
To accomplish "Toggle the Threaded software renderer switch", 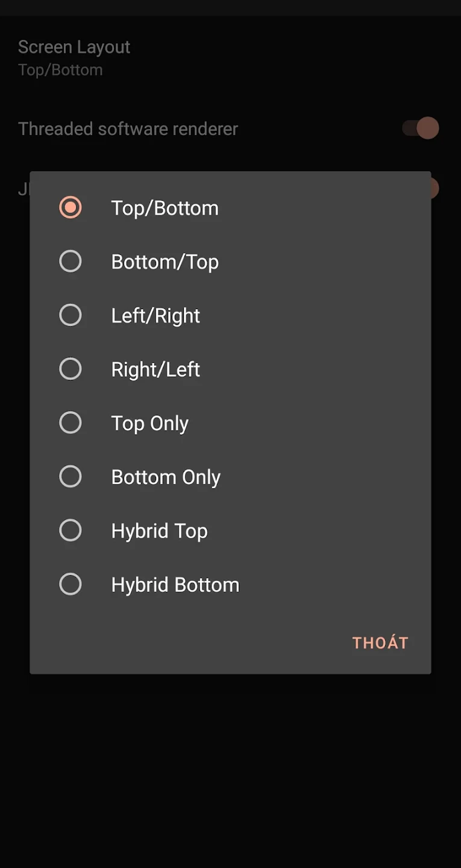I will coord(421,128).
